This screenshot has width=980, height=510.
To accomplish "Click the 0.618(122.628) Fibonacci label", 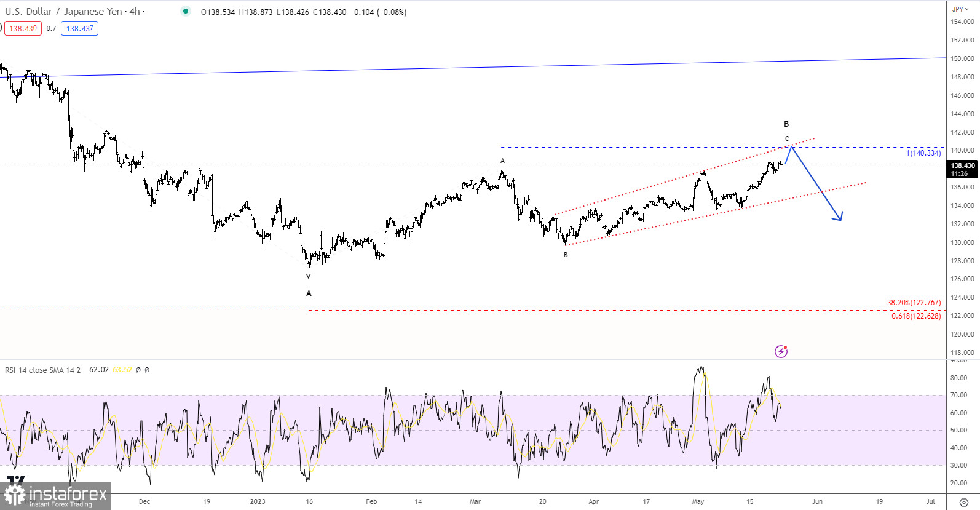I will tap(916, 316).
